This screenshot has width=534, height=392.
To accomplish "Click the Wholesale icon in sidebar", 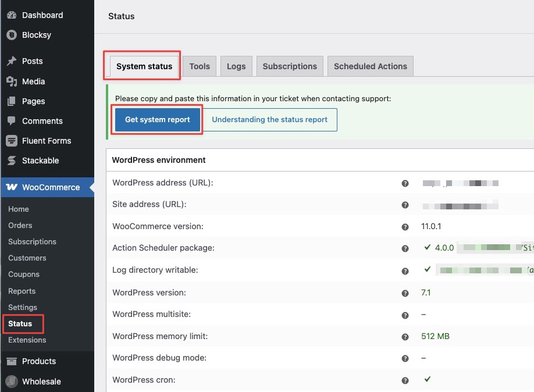I will pos(12,381).
